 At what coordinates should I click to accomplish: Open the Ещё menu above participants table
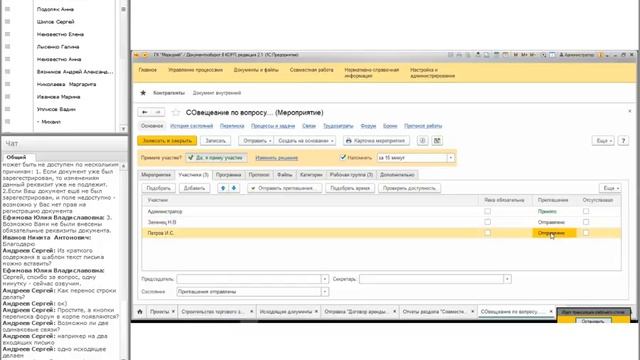(610, 188)
